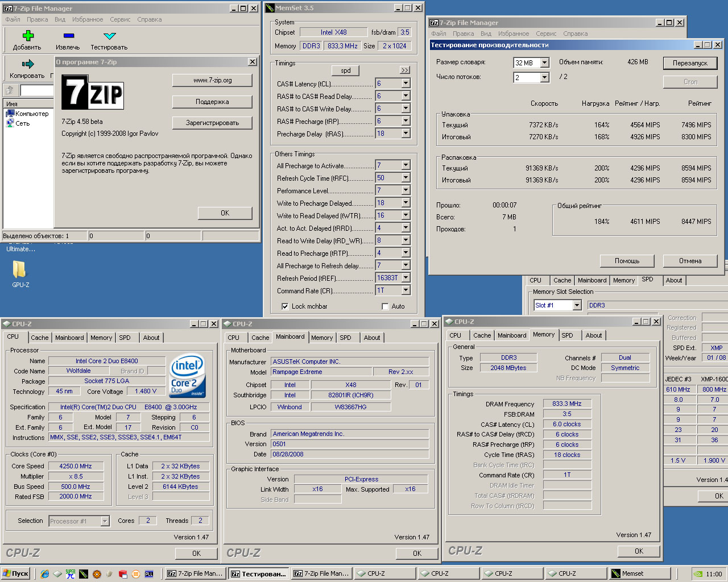Open the Размер словаря dictionary size dropdown

[x=544, y=63]
